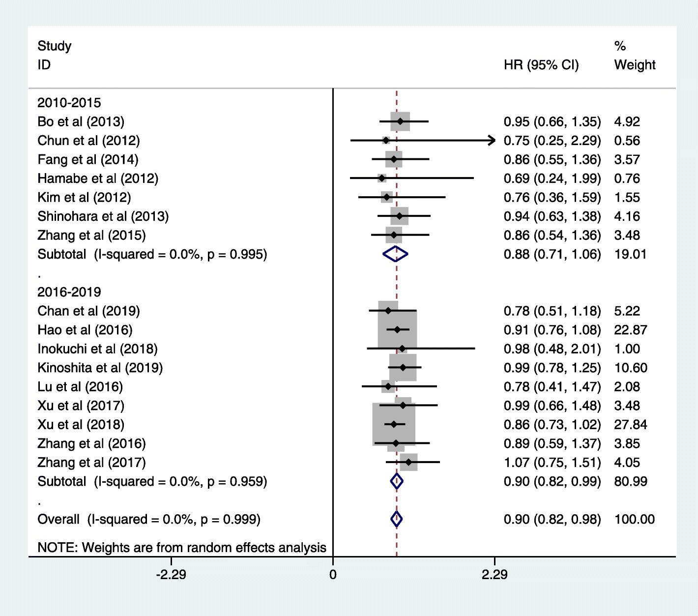Click 'Xu et al (2017)' study label
698x616 pixels.
[81, 406]
